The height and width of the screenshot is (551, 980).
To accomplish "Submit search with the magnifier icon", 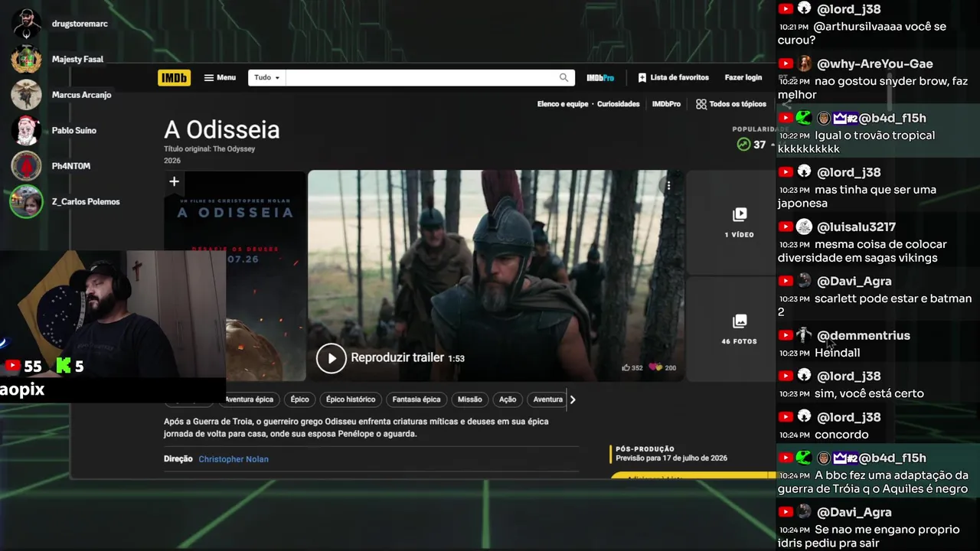I will 564,77.
